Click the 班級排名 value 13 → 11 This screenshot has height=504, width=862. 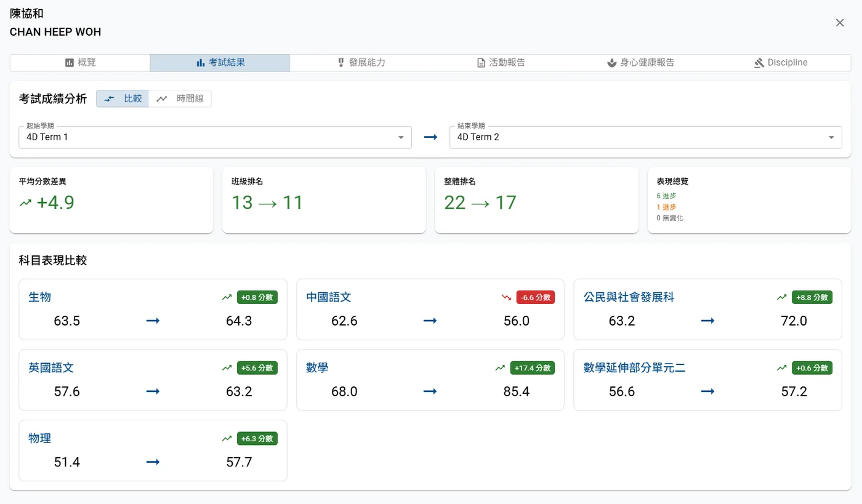tap(267, 202)
